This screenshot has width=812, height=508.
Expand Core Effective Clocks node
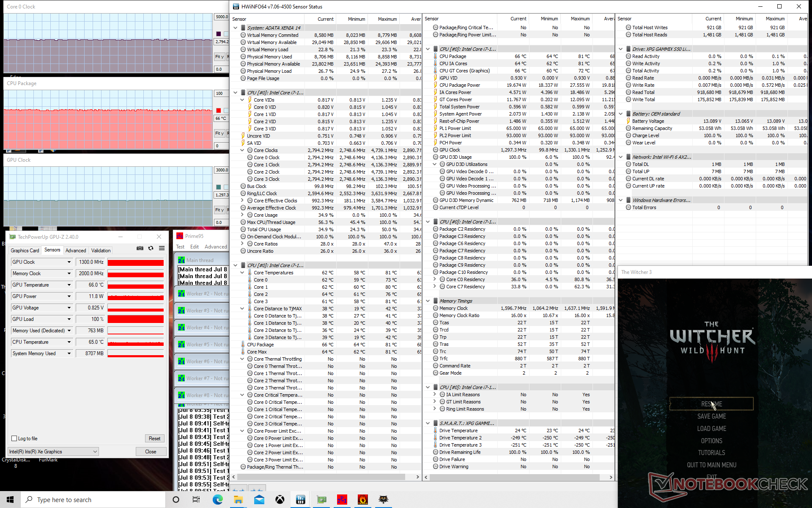click(x=242, y=201)
